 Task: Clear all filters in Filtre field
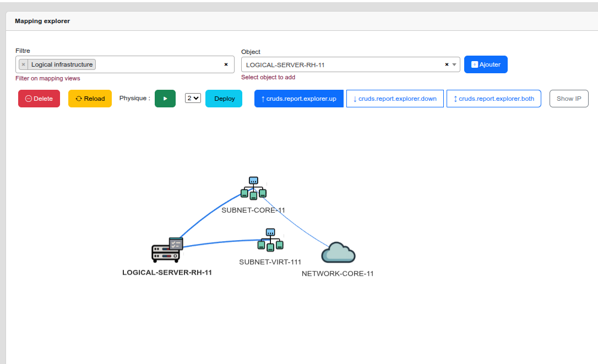[x=226, y=64]
